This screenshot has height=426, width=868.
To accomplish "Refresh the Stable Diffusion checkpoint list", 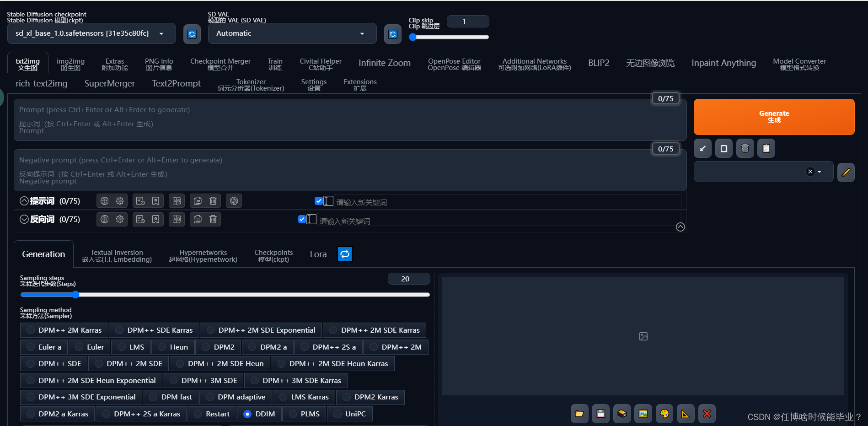I will tap(192, 34).
